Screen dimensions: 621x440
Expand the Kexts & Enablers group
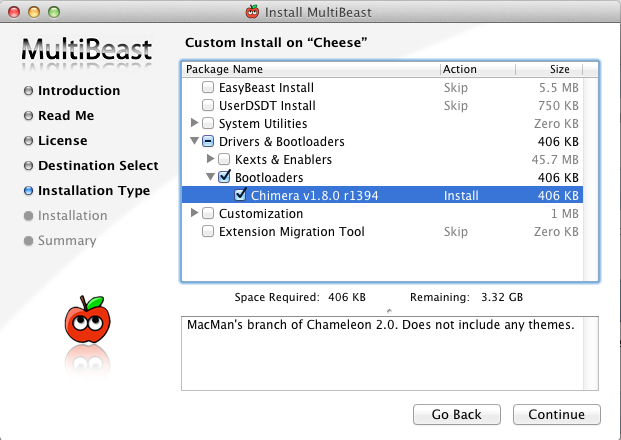210,159
